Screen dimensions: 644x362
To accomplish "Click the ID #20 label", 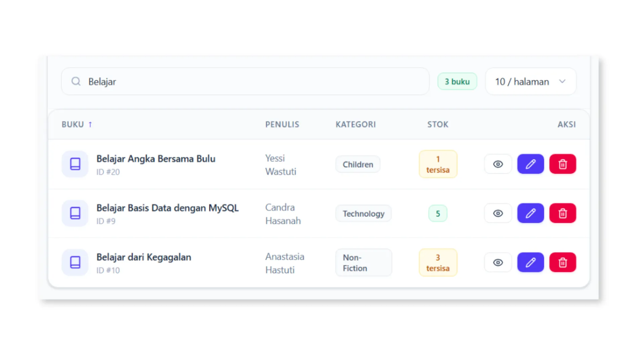I will click(x=108, y=172).
